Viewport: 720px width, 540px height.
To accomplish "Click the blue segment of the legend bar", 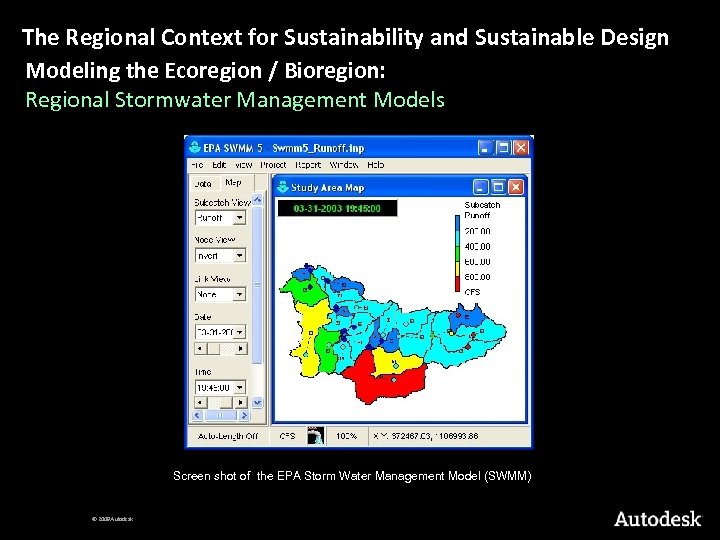I will pos(457,223).
